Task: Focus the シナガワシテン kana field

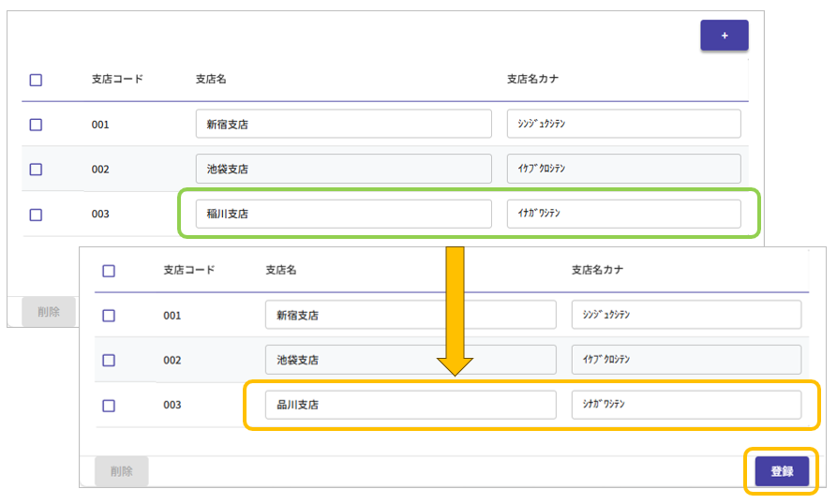Action: 686,405
